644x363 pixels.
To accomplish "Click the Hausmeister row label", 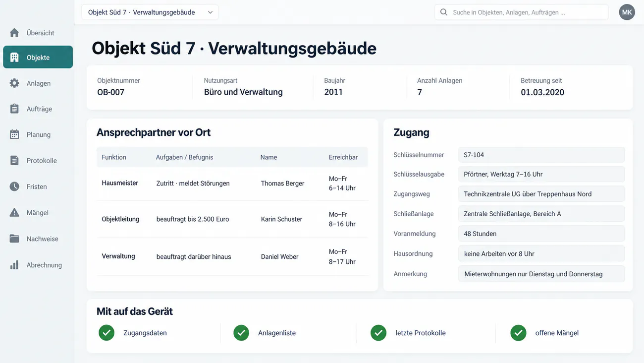I will tap(120, 183).
